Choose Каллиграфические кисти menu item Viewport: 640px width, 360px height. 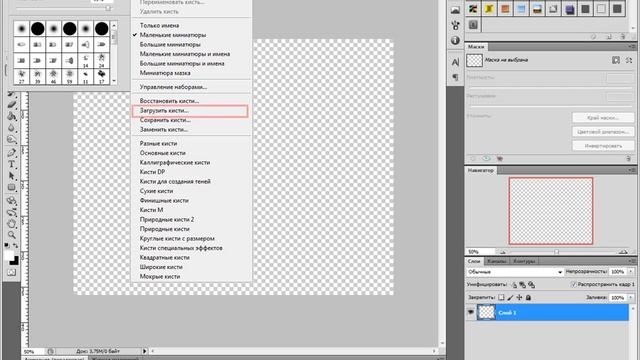click(x=175, y=162)
